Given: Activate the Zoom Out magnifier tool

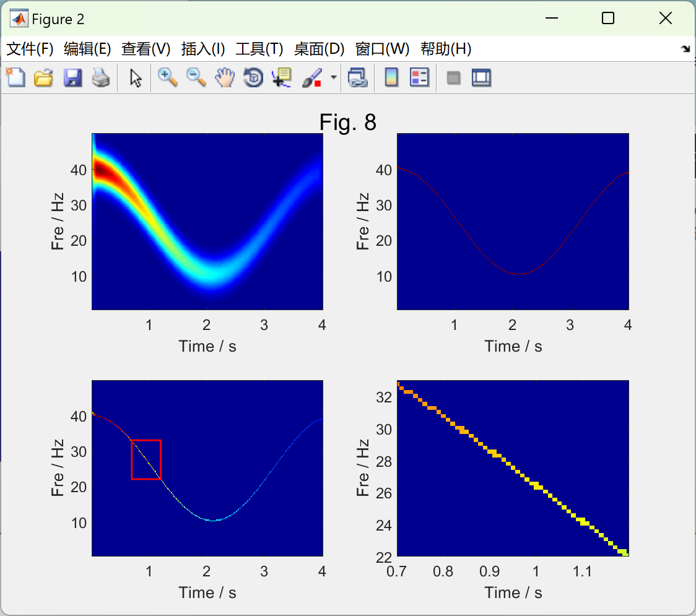Looking at the screenshot, I should [196, 77].
